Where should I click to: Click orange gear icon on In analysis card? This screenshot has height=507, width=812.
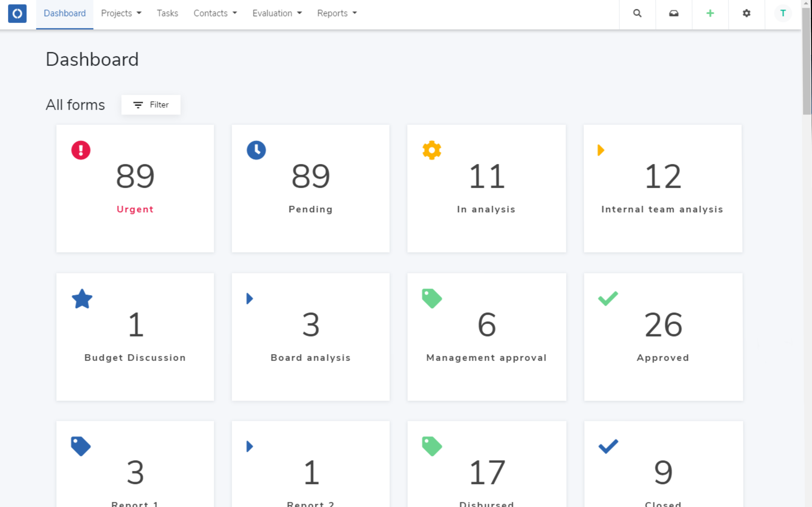pos(432,150)
